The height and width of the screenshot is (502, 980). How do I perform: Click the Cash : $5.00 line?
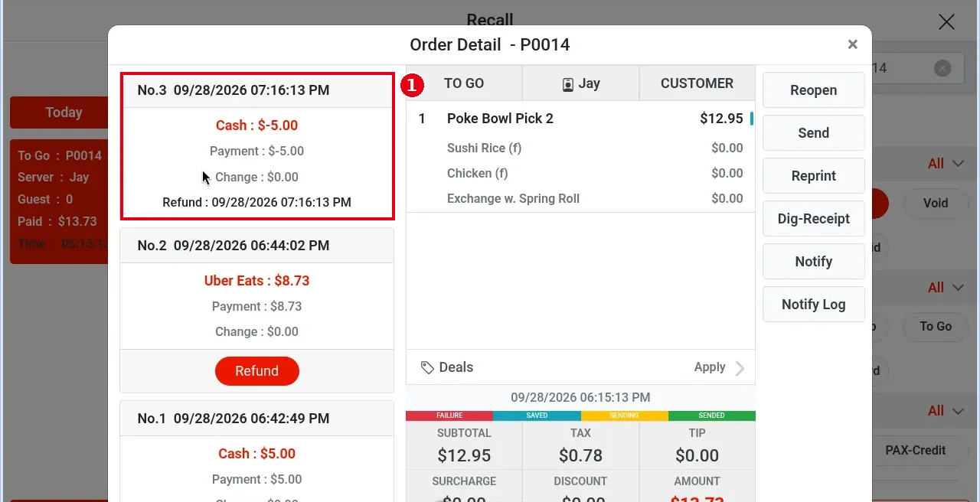coord(256,454)
